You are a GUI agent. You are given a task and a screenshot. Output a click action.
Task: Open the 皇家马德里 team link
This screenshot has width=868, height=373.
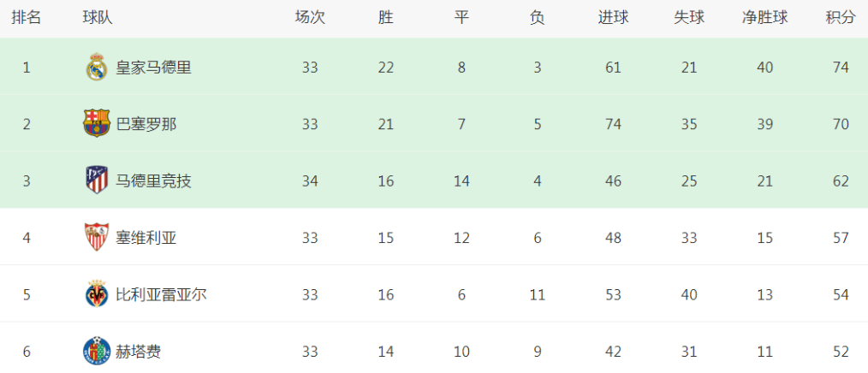point(154,68)
